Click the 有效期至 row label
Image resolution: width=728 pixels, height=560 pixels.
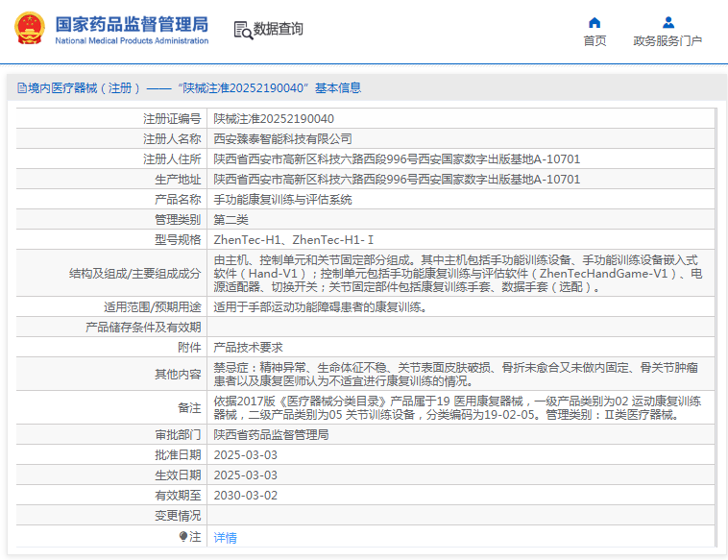point(178,496)
